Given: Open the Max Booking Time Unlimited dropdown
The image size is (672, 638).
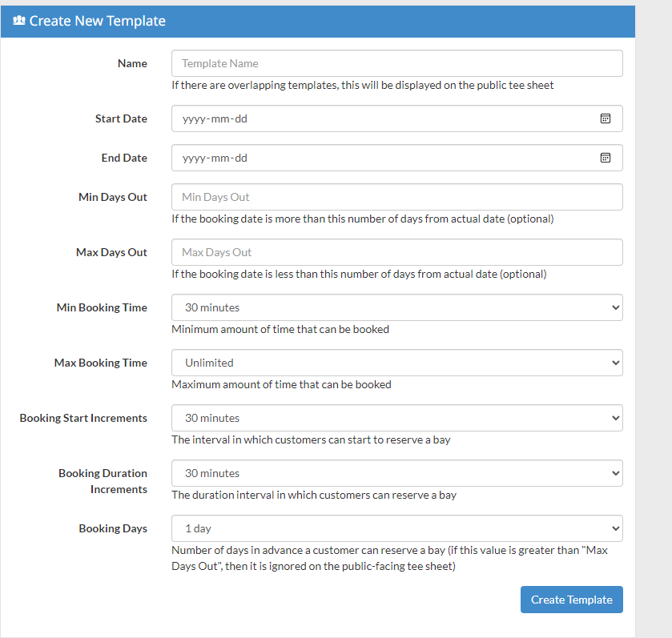Looking at the screenshot, I should point(396,363).
